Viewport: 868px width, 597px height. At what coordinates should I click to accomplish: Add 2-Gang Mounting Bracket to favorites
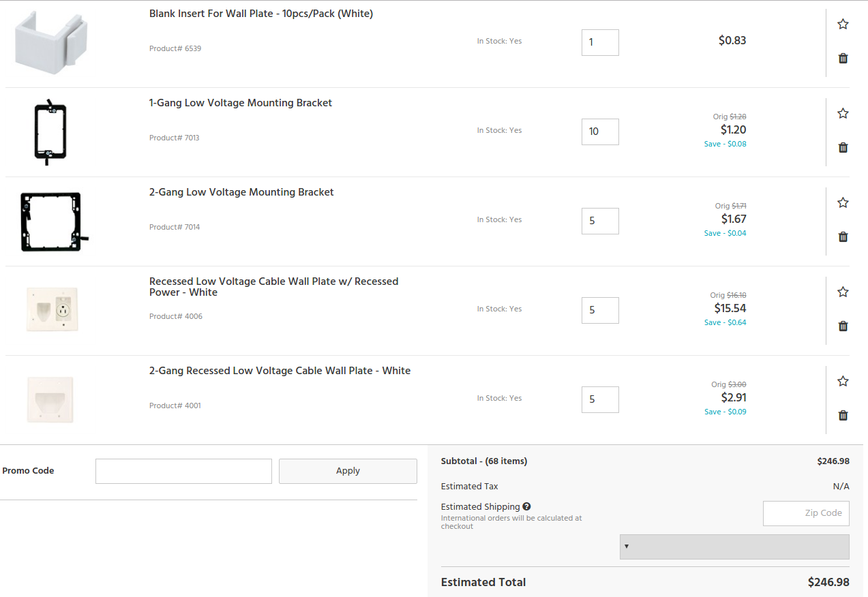point(843,203)
